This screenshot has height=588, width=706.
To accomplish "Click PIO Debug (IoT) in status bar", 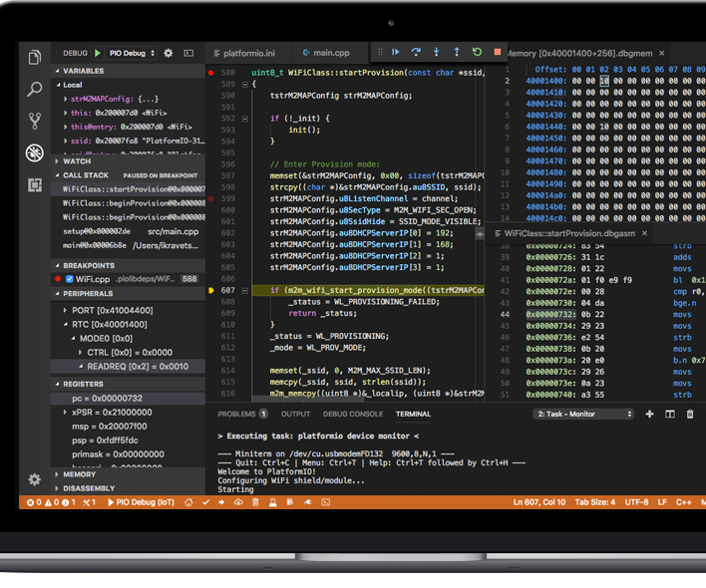I will 141,502.
